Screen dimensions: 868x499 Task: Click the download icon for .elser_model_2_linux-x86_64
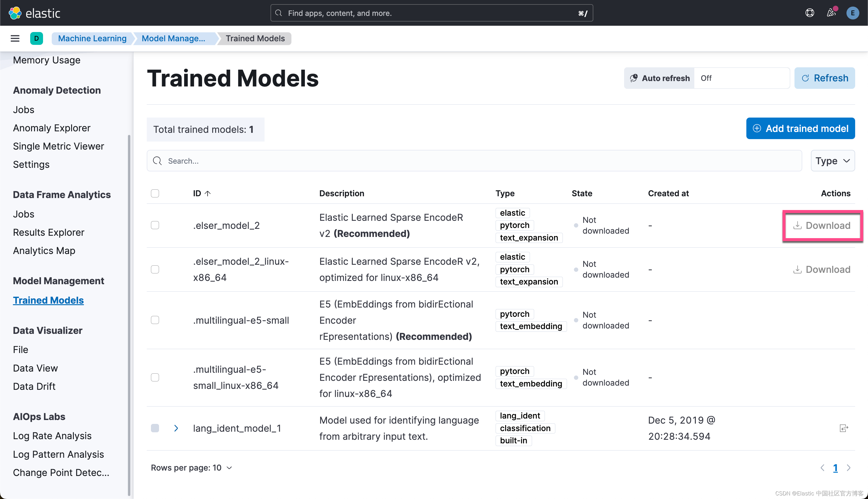[798, 269]
